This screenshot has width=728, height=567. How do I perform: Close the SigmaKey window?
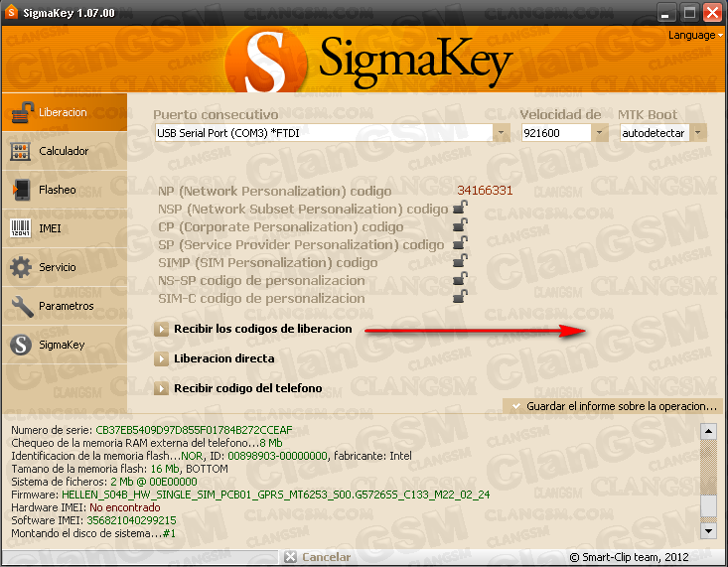(x=712, y=13)
